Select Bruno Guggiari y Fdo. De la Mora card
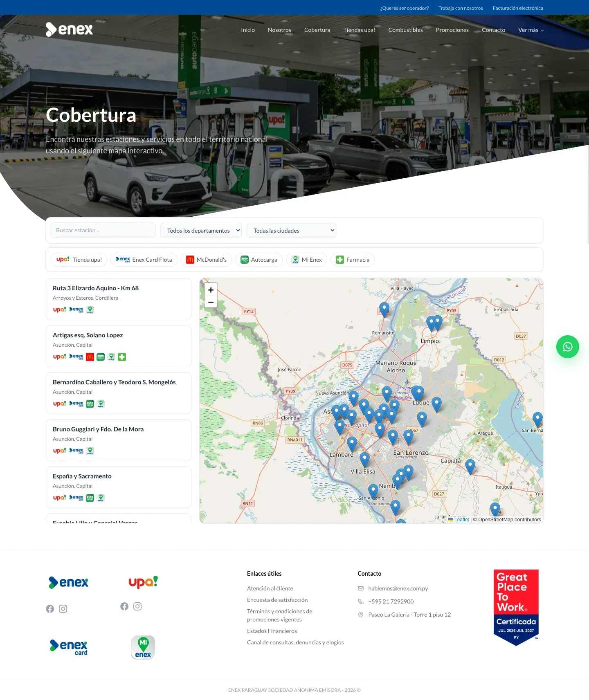The height and width of the screenshot is (700, 589). pyautogui.click(x=119, y=440)
